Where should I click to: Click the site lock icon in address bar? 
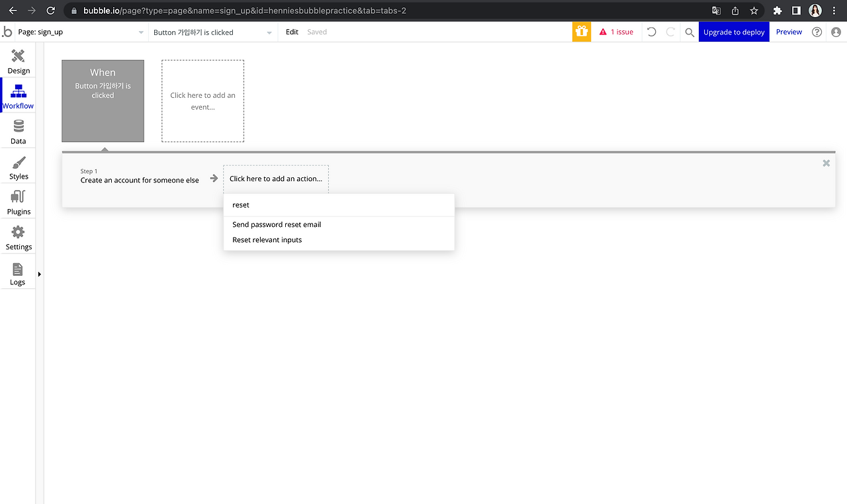point(73,11)
